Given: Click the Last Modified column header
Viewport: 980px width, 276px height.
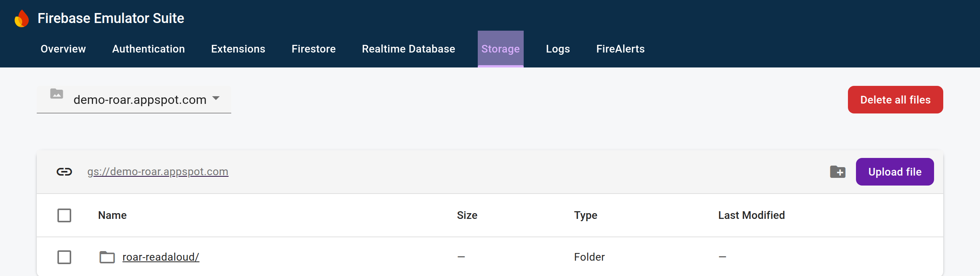Looking at the screenshot, I should tap(751, 215).
